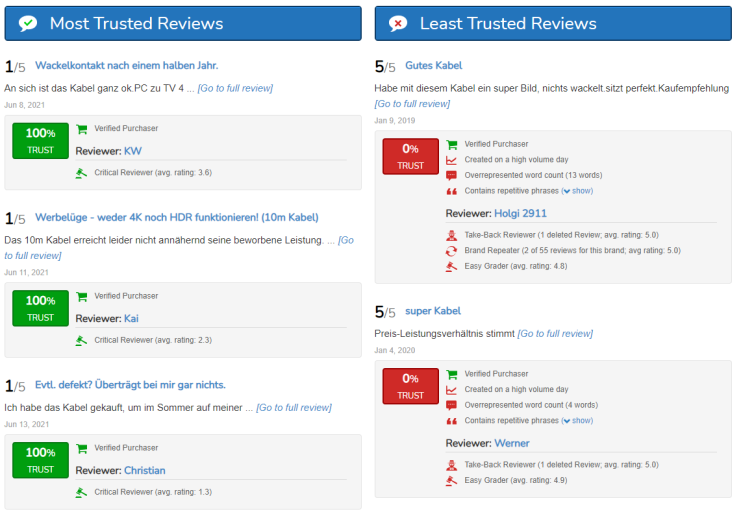Click the cart icon in Kai's review card

82,296
